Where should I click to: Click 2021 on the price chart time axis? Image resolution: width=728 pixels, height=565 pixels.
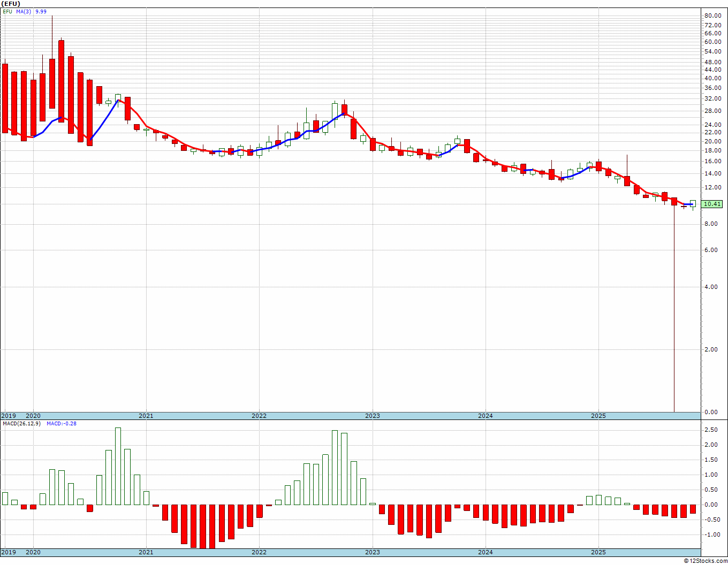tap(146, 416)
